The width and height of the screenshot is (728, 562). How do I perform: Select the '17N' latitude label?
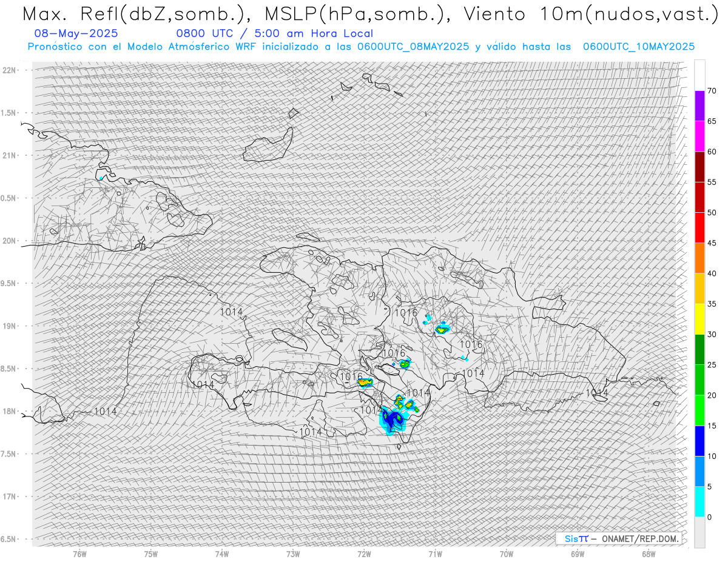10,497
